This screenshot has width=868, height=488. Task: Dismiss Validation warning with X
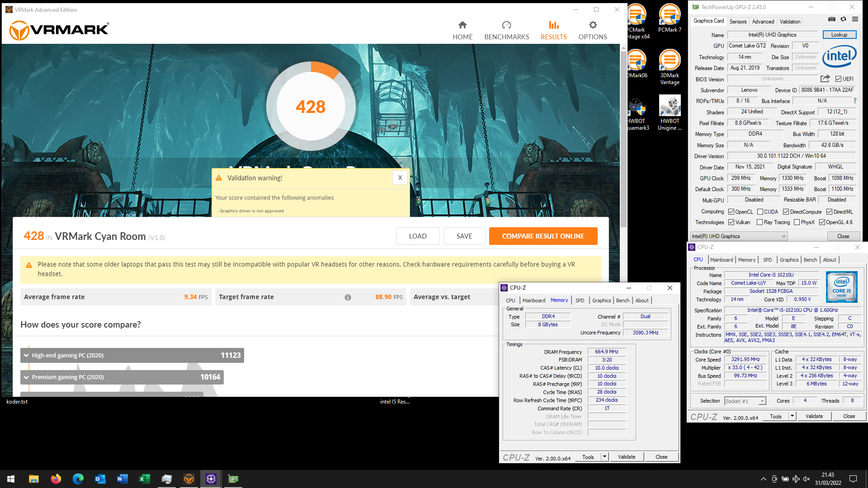pyautogui.click(x=400, y=178)
